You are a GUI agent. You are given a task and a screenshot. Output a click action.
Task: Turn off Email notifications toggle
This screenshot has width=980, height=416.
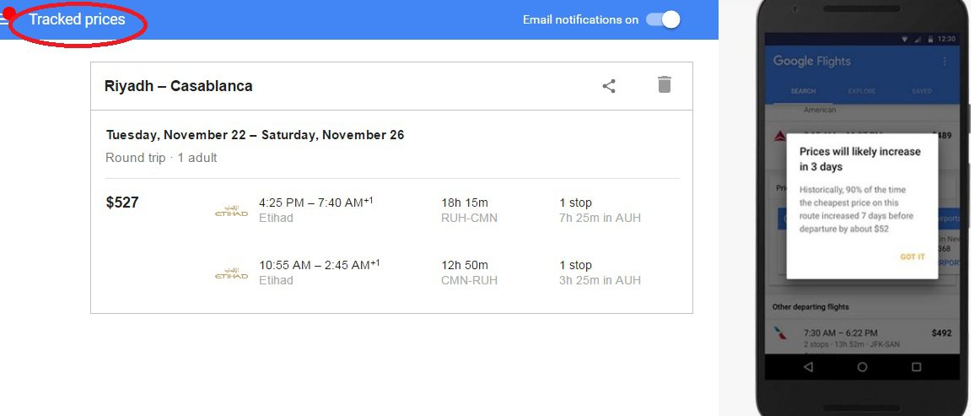pos(663,19)
